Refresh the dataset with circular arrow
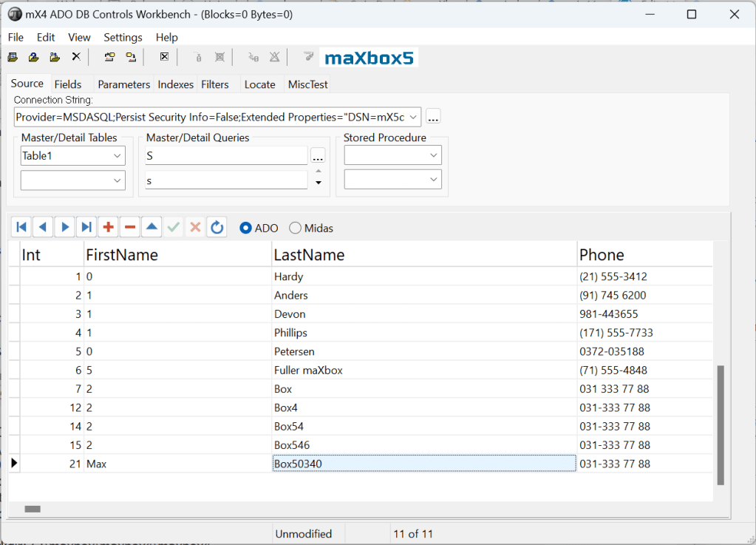Viewport: 756px width, 545px height. [217, 228]
